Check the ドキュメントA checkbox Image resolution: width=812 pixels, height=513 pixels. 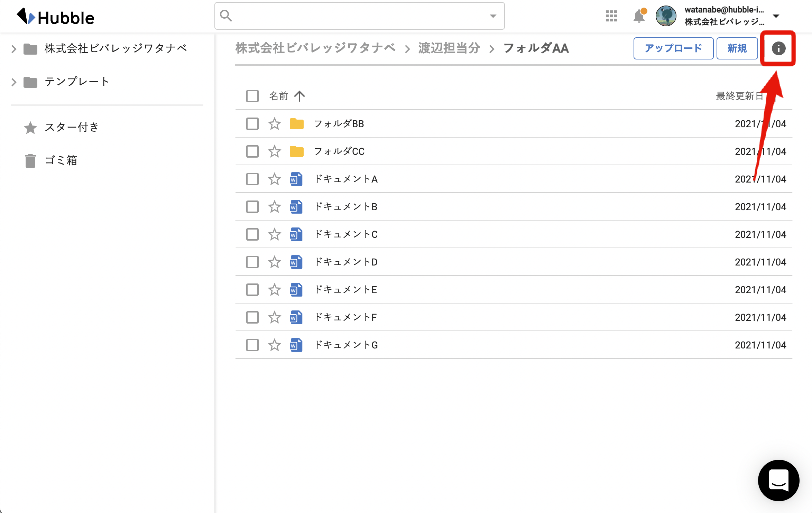coord(252,179)
